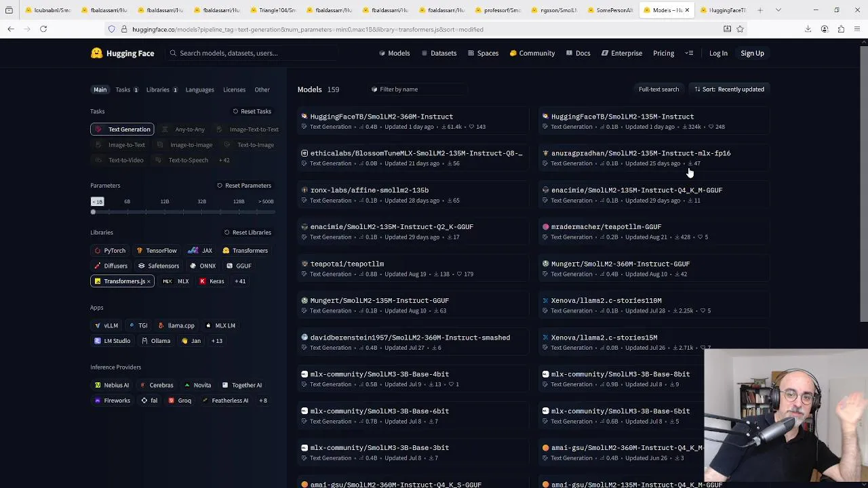Switch to the Tasks filter tab

coord(126,89)
